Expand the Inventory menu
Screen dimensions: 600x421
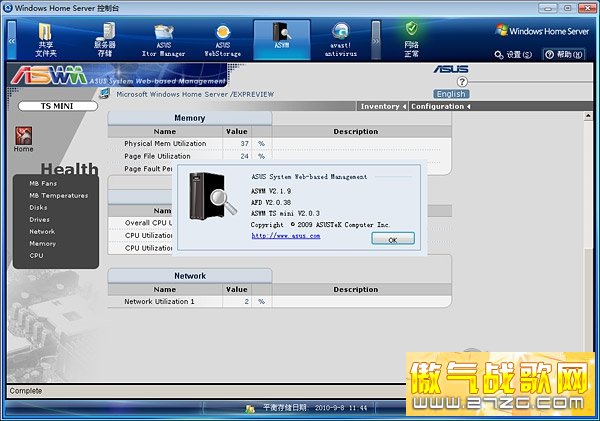point(383,106)
